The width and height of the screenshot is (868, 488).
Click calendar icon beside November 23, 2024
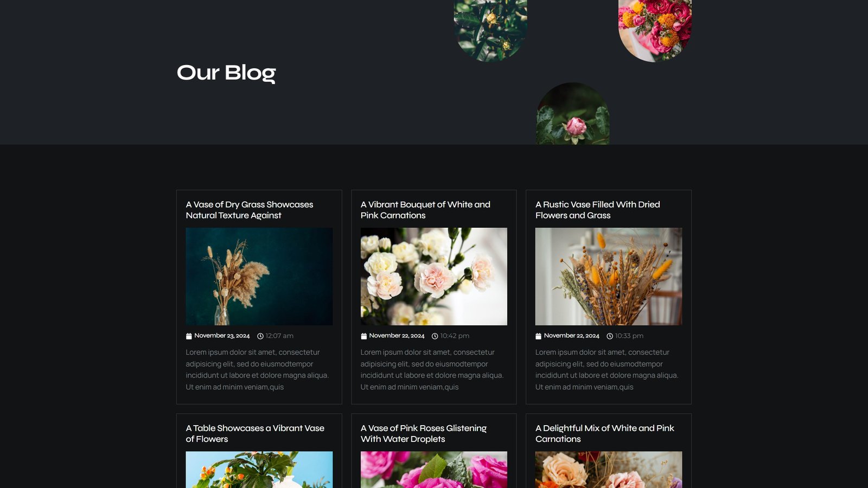(189, 336)
